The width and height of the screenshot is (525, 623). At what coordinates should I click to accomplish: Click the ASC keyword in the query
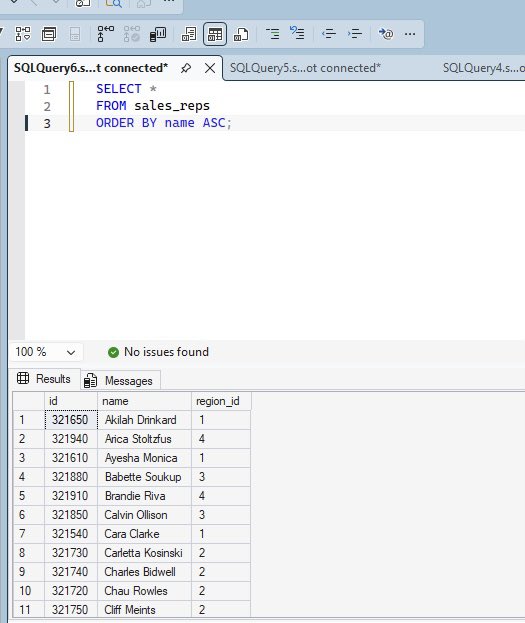214,123
